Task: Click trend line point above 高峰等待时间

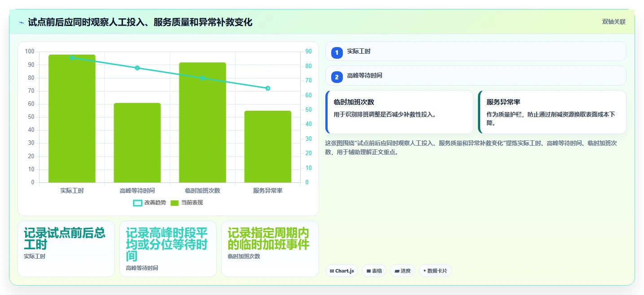Action: pos(137,68)
